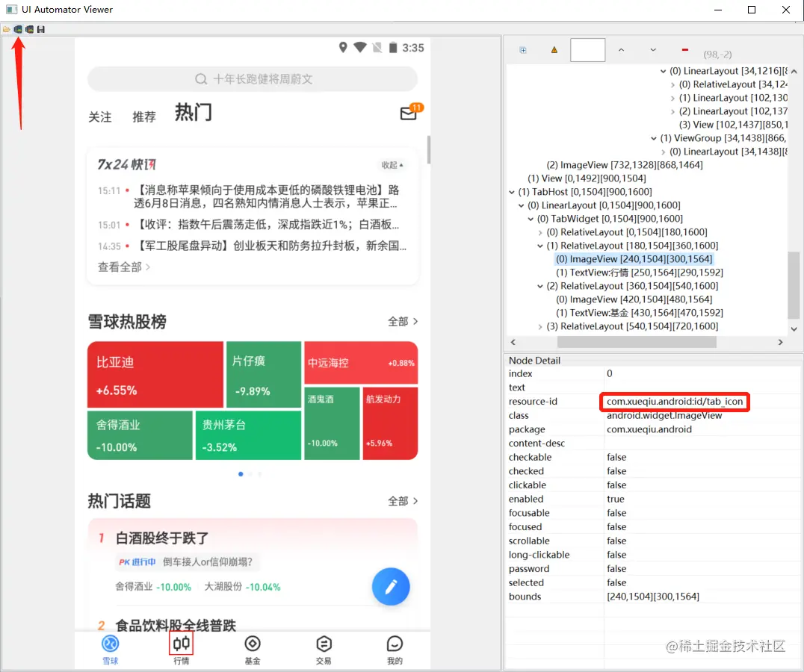Switch to the 关注 tab
This screenshot has height=672, width=804.
click(99, 116)
